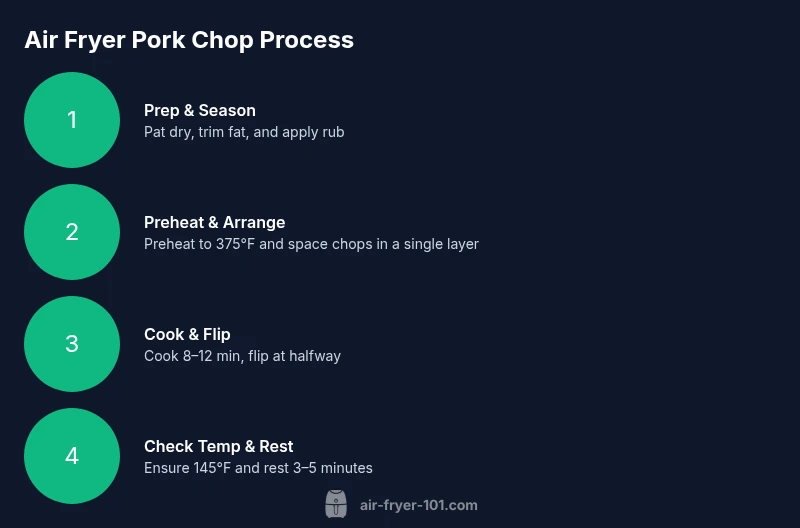Click the 'Preheat to 375°F' description line
Image resolution: width=800 pixels, height=528 pixels.
point(311,244)
